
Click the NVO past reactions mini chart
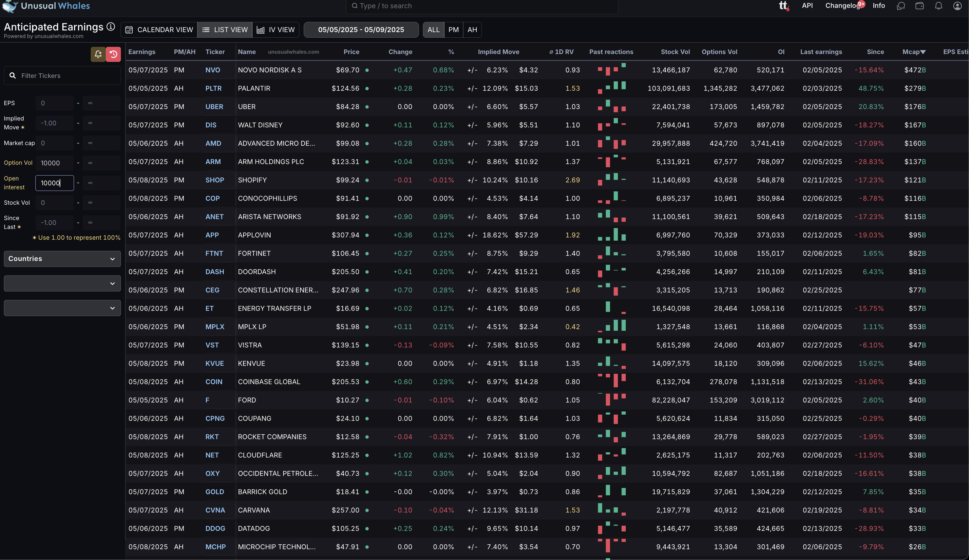point(611,69)
